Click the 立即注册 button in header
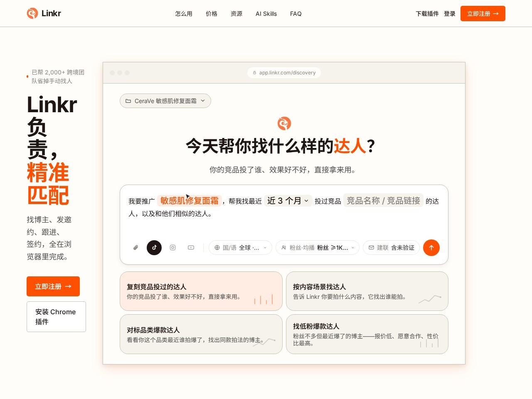The width and height of the screenshot is (532, 399). (x=483, y=13)
